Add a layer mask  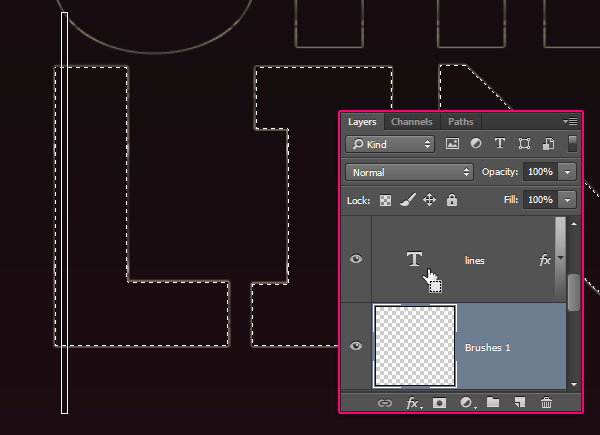439,403
